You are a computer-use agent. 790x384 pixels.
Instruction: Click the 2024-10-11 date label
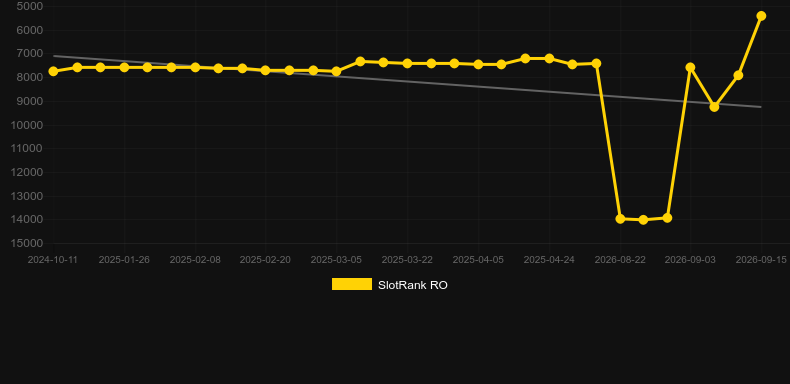tap(53, 260)
